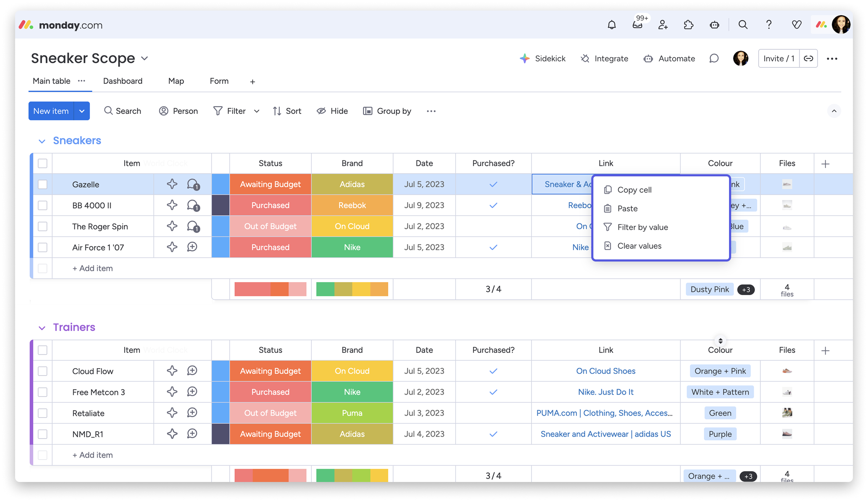Open the inbox with 99+ badge

637,25
